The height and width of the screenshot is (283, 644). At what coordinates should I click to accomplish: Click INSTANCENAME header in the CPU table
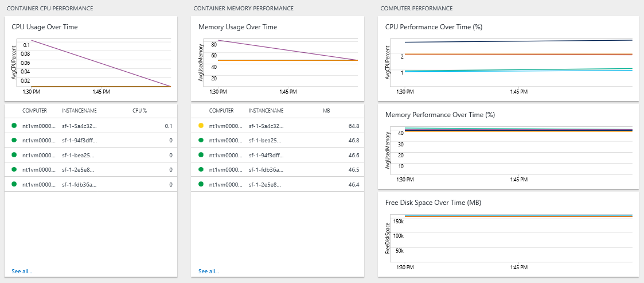[x=79, y=110]
